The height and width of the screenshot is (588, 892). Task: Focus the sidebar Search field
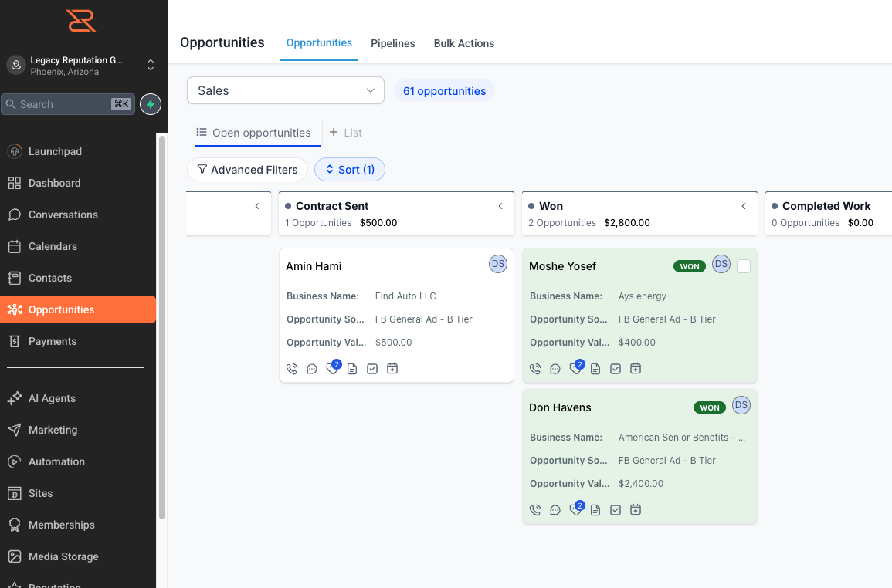coord(68,104)
